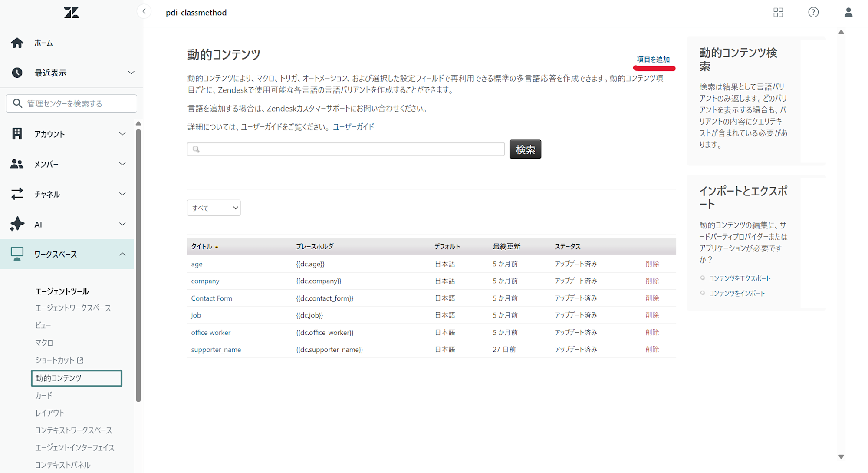Open ビュー in the sidebar
Viewport: 868px width, 473px height.
pyautogui.click(x=43, y=325)
